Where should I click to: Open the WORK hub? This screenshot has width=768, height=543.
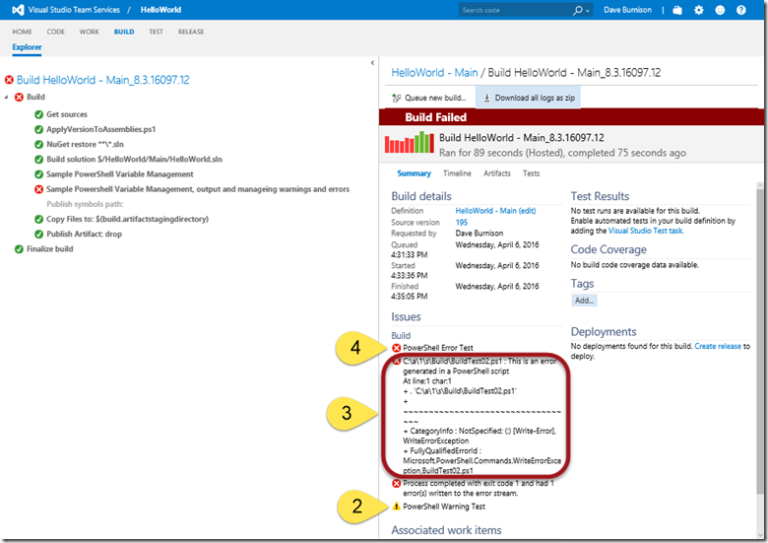click(89, 32)
